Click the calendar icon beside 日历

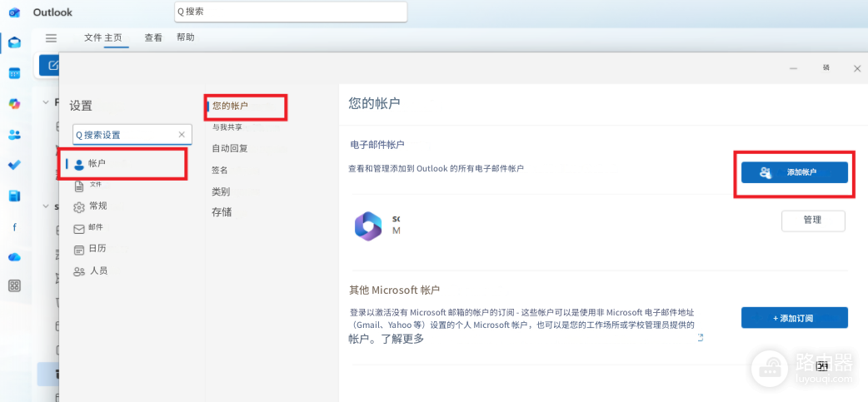tap(79, 250)
